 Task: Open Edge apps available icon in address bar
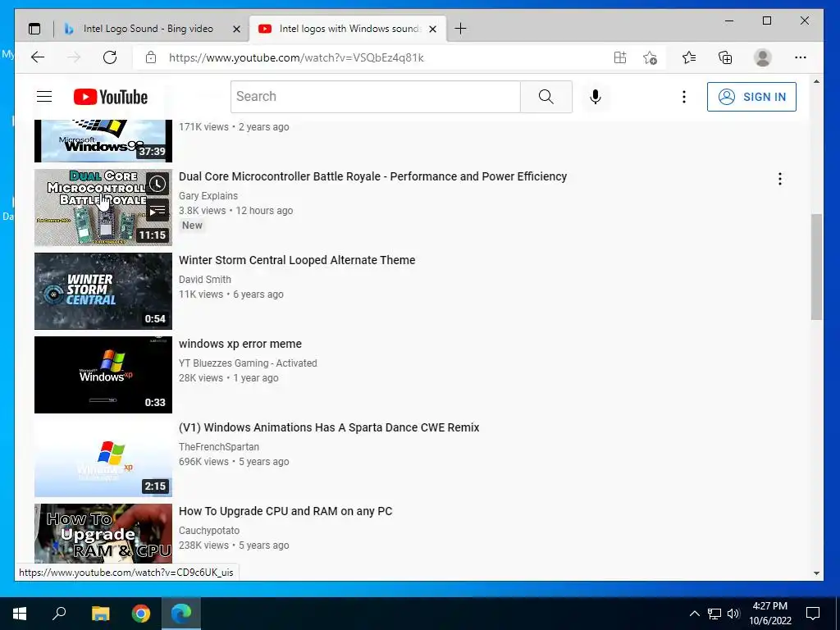pos(620,57)
